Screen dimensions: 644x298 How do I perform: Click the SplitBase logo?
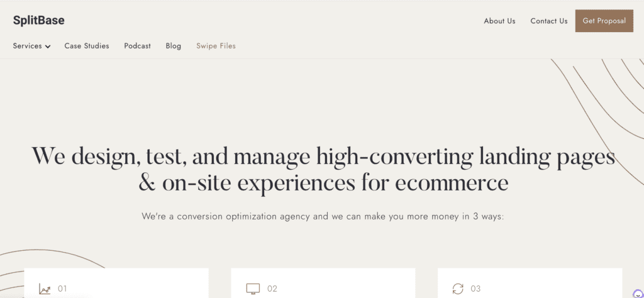click(38, 21)
